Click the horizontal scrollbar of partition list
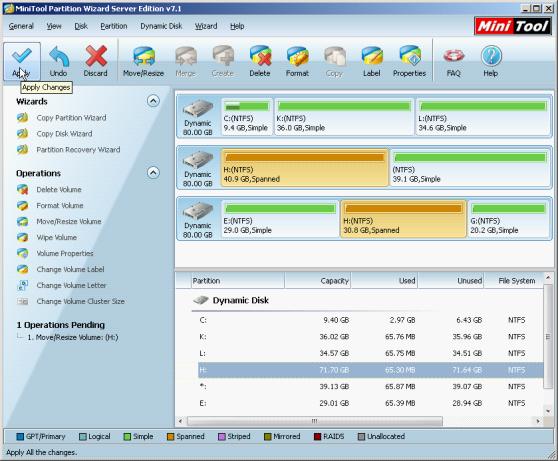The height and width of the screenshot is (461, 558). click(x=315, y=421)
